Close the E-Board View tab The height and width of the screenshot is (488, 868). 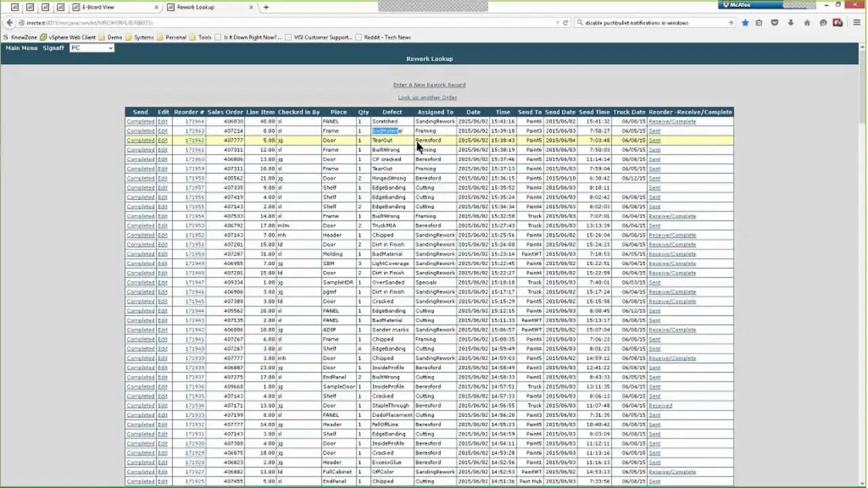(x=157, y=7)
